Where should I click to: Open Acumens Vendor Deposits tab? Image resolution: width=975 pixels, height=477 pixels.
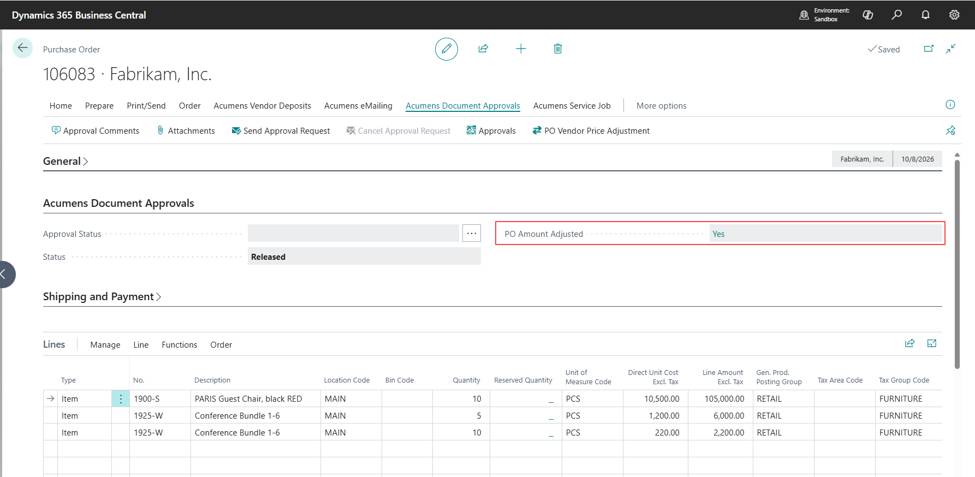pyautogui.click(x=262, y=106)
